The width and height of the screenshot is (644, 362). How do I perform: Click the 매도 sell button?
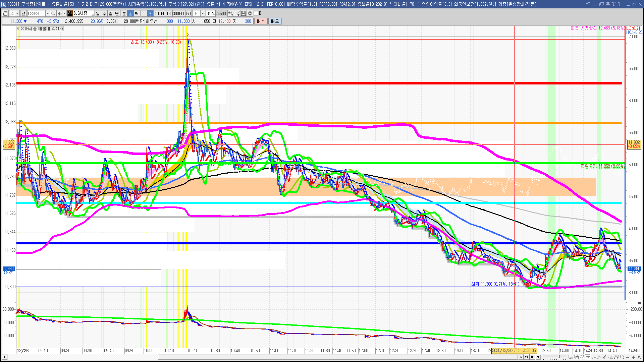(275, 21)
